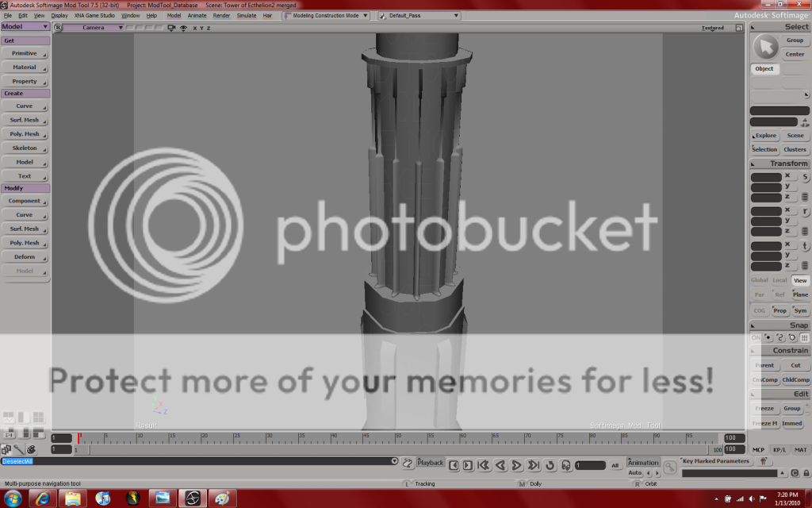812x508 pixels.
Task: Open Modeling Construction Mode dropdown
Action: [326, 16]
